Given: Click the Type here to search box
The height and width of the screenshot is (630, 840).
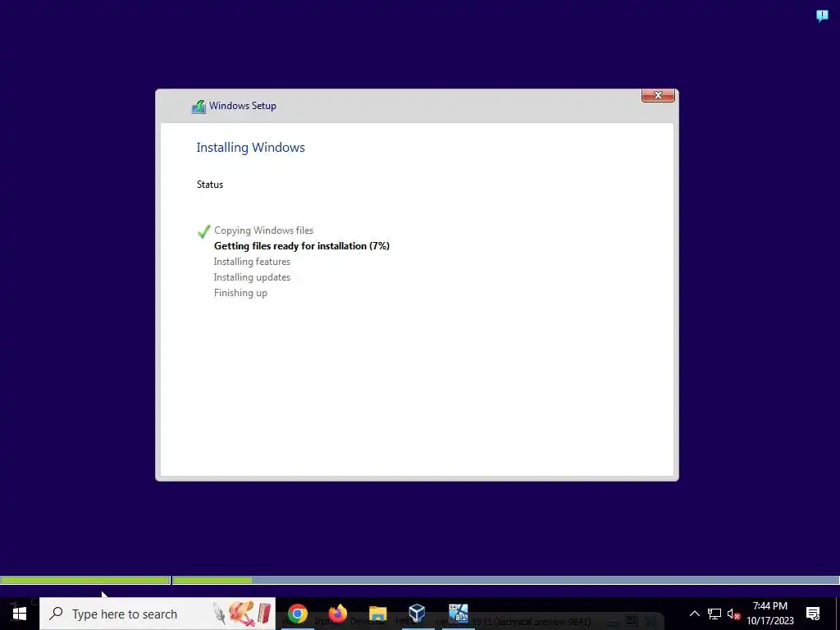Looking at the screenshot, I should click(x=157, y=614).
